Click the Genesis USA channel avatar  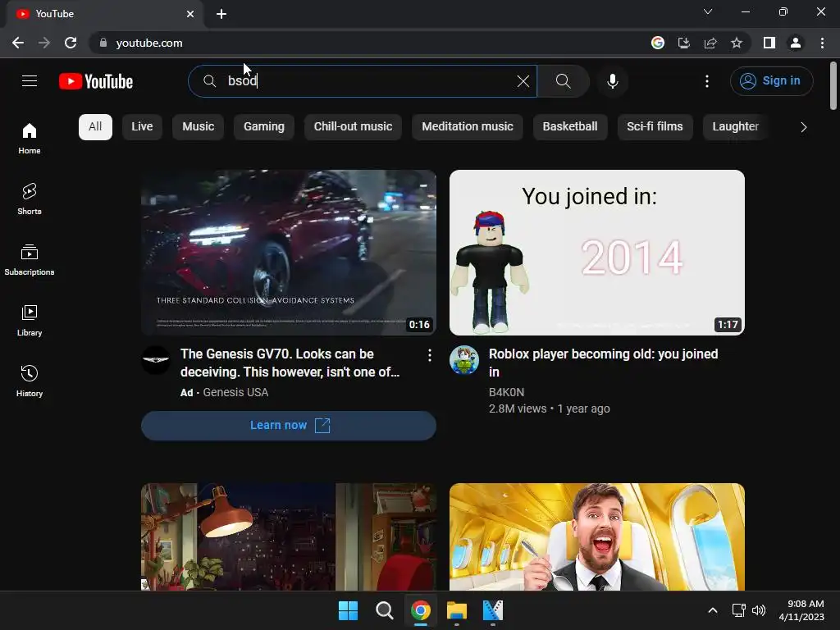point(156,360)
